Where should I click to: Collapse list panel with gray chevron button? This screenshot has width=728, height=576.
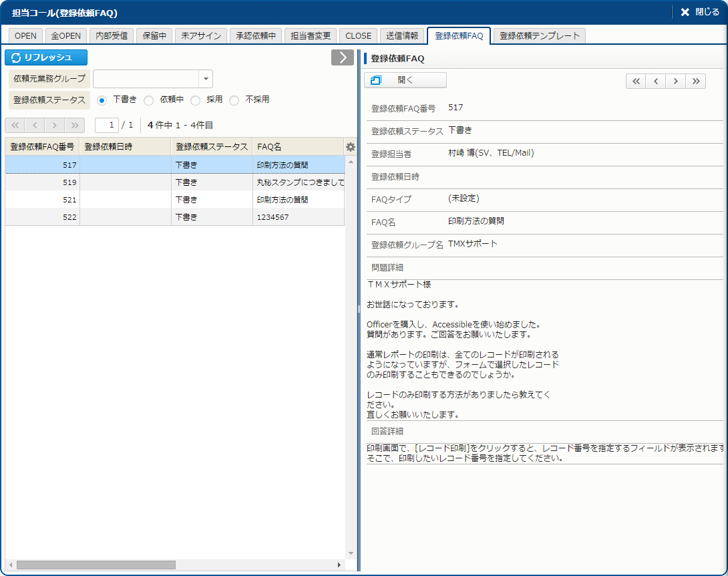pyautogui.click(x=342, y=57)
